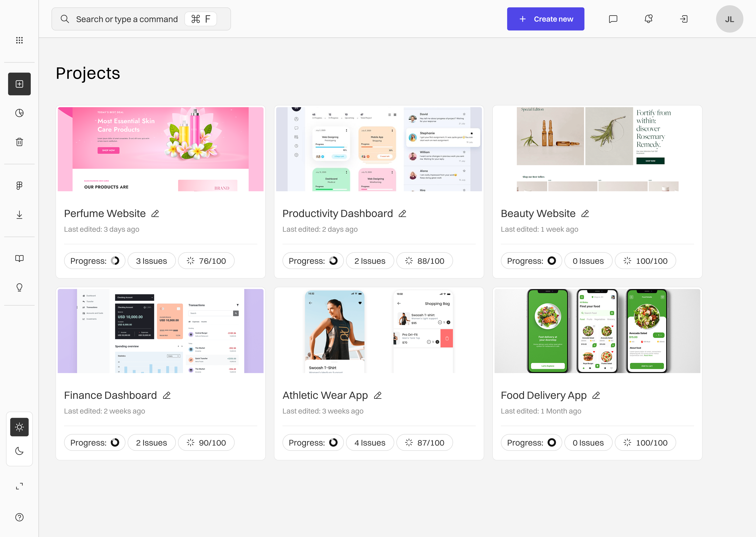The height and width of the screenshot is (537, 756).
Task: Edit the Beauty Website name pencil icon
Action: point(585,214)
